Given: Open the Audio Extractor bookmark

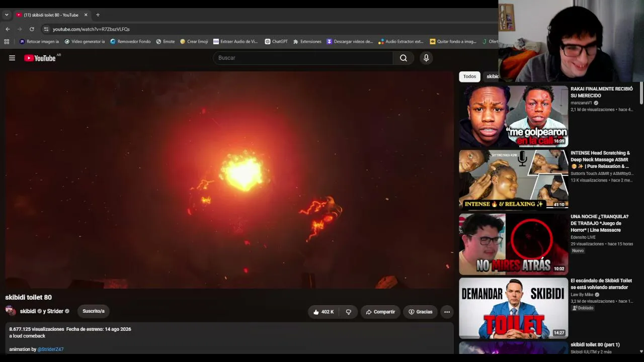Looking at the screenshot, I should coord(401,42).
